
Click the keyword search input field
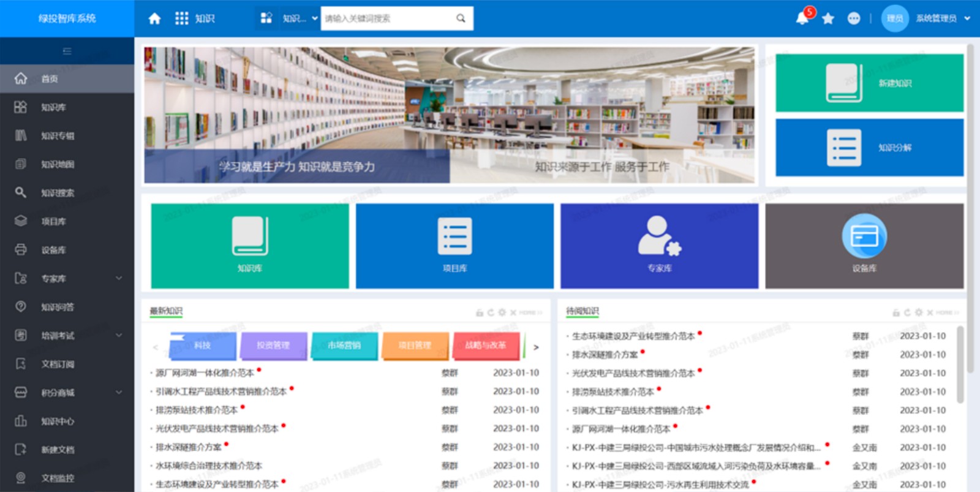point(386,18)
